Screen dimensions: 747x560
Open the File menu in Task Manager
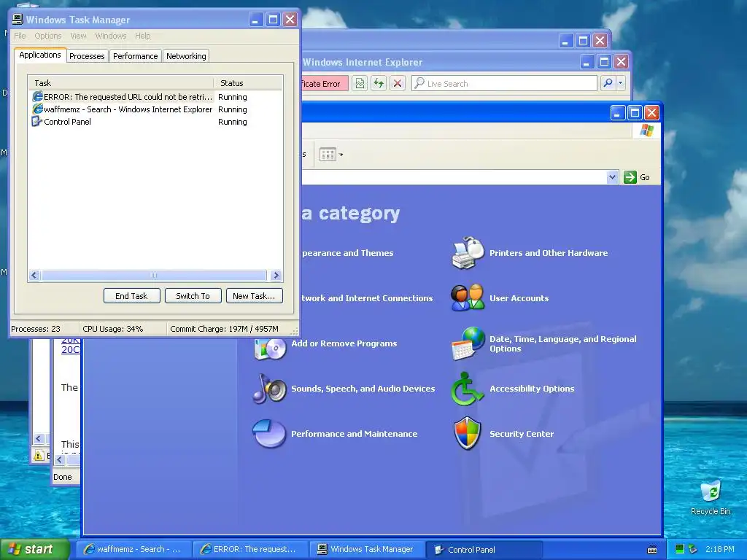[20, 36]
